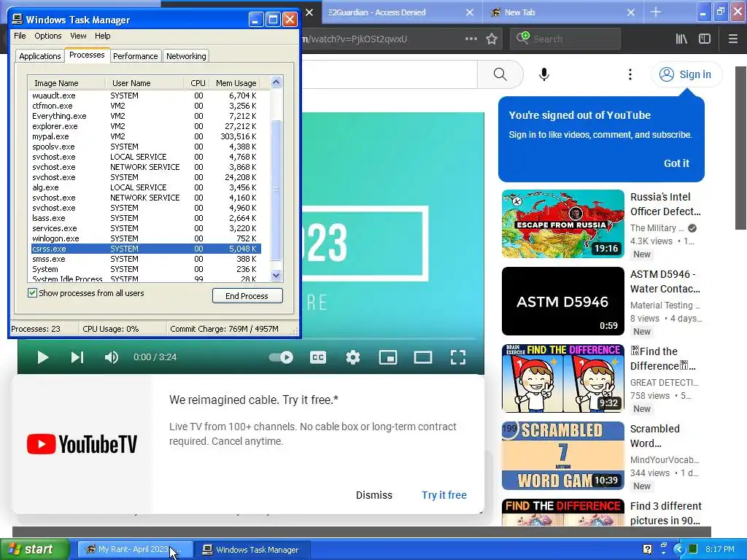Open the Windows start menu
The width and height of the screenshot is (747, 560).
35,550
